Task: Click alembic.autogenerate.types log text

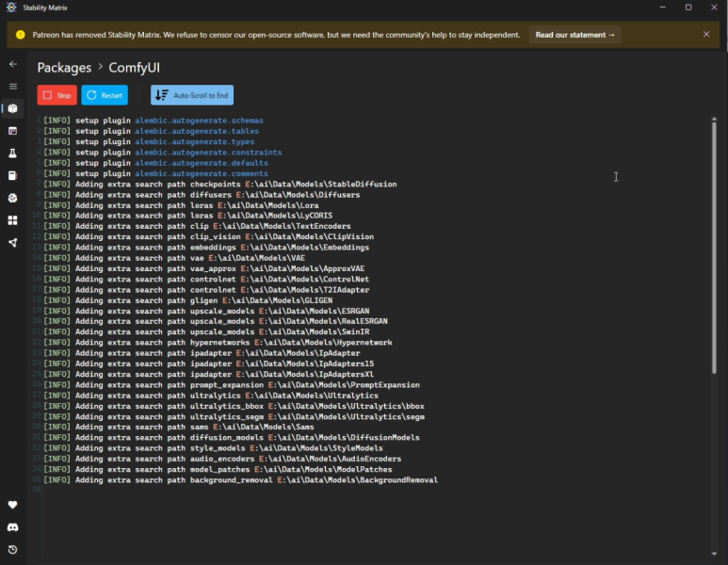Action: click(195, 141)
